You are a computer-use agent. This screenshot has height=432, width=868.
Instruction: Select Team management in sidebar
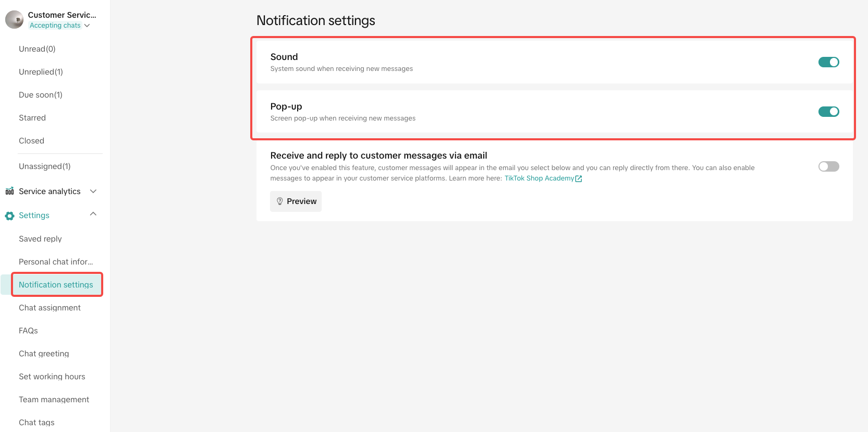point(54,400)
